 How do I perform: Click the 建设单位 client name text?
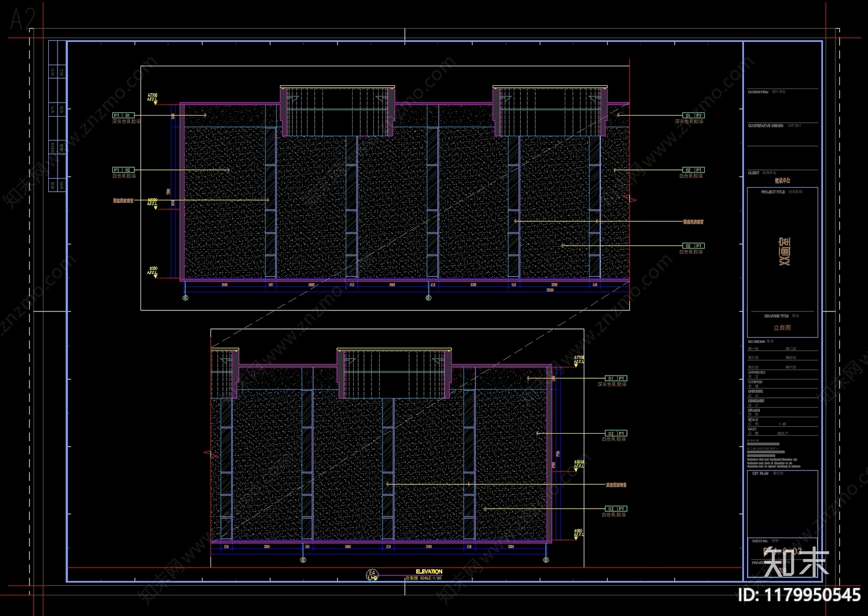pos(782,181)
